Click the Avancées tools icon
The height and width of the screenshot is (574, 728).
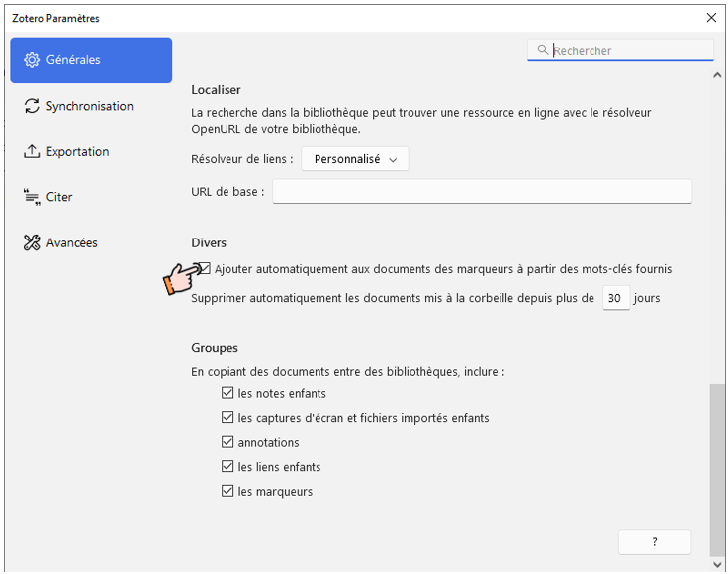[32, 242]
